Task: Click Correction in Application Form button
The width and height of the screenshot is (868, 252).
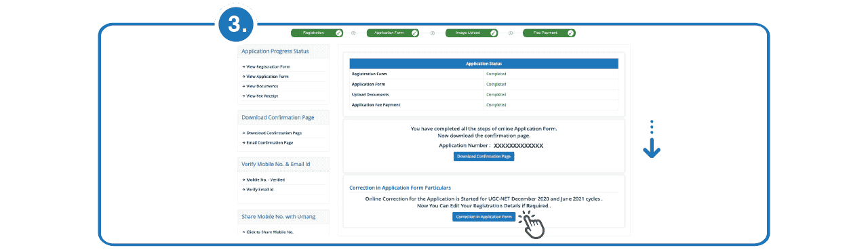Action: (x=484, y=217)
